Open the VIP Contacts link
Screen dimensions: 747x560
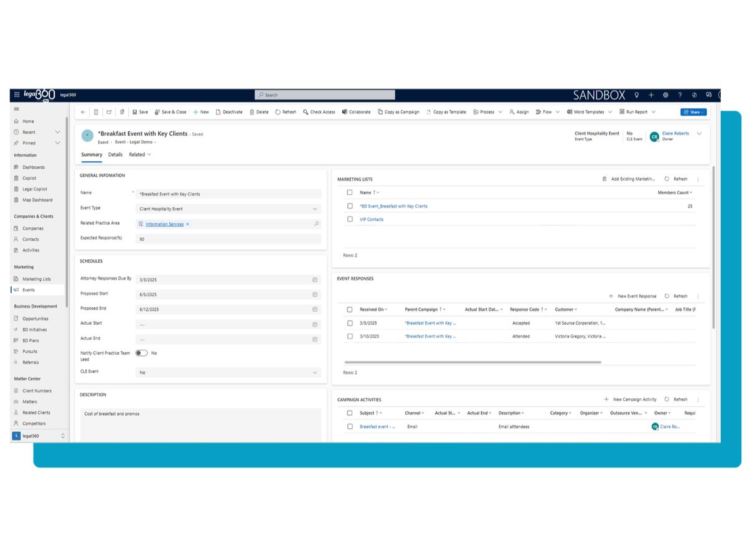point(372,219)
